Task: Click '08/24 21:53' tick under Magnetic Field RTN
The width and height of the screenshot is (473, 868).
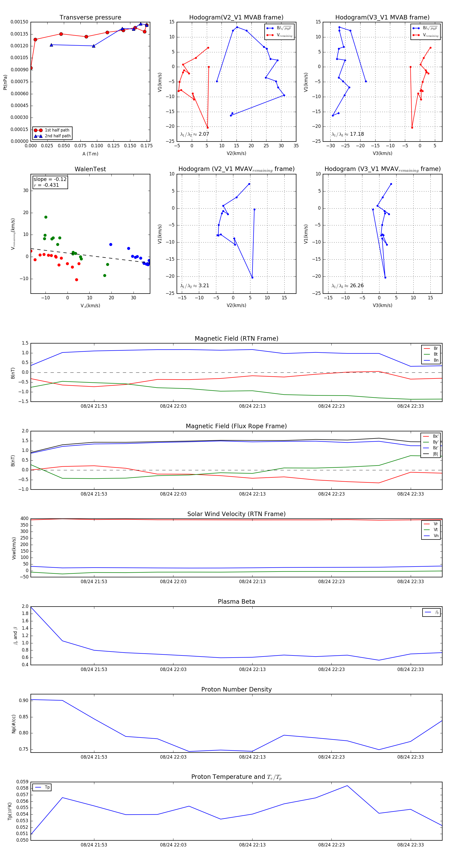Action: click(x=94, y=406)
